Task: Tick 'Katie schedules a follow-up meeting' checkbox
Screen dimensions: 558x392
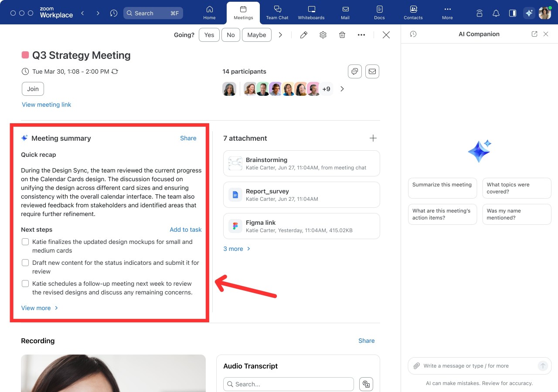Action: [25, 284]
